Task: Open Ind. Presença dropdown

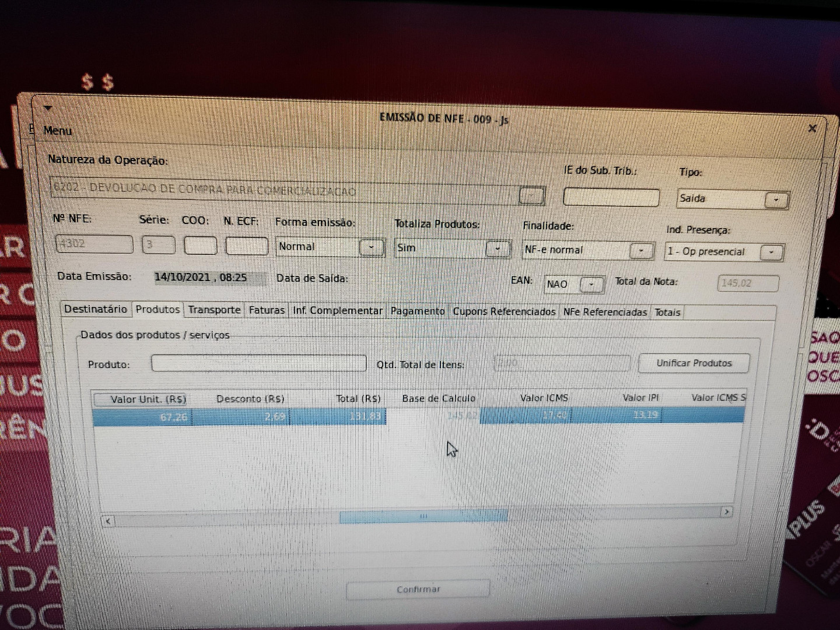Action: 771,253
